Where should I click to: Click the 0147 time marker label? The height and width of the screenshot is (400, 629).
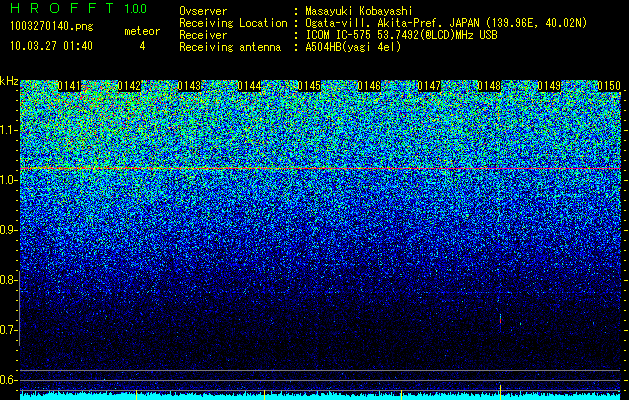[429, 86]
